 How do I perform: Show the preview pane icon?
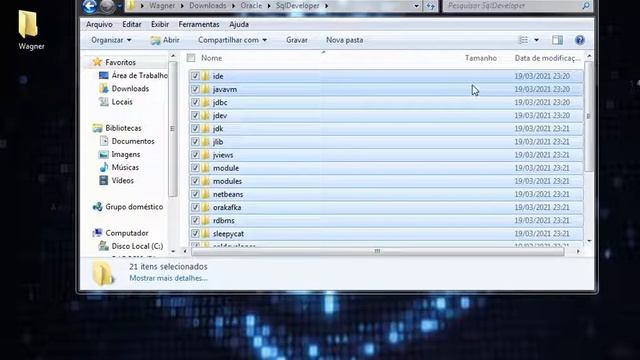click(x=557, y=40)
